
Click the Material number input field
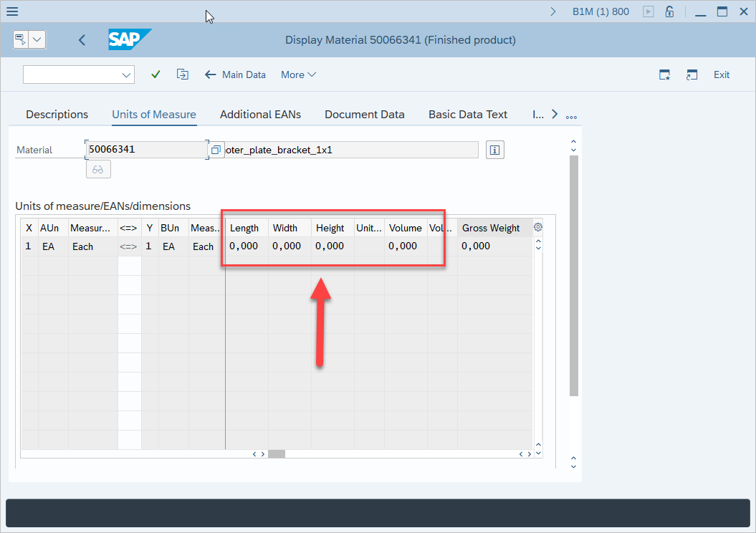point(147,150)
